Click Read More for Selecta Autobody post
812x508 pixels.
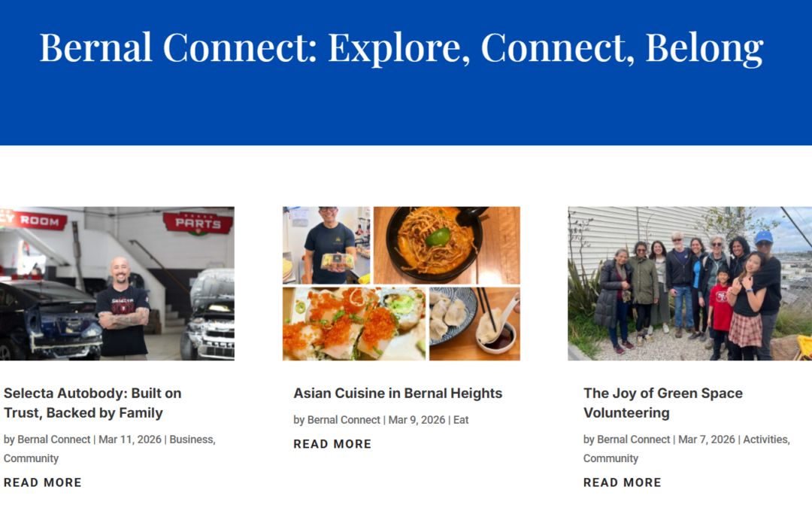[x=43, y=482]
